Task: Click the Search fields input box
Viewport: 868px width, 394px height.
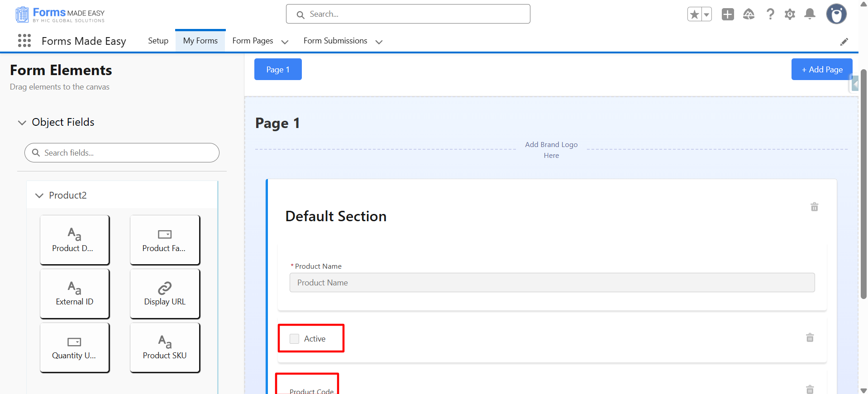Action: pyautogui.click(x=127, y=153)
